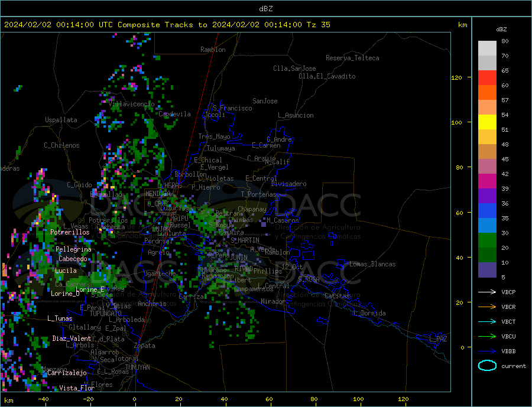Click the 'SanJose' place label

265,101
